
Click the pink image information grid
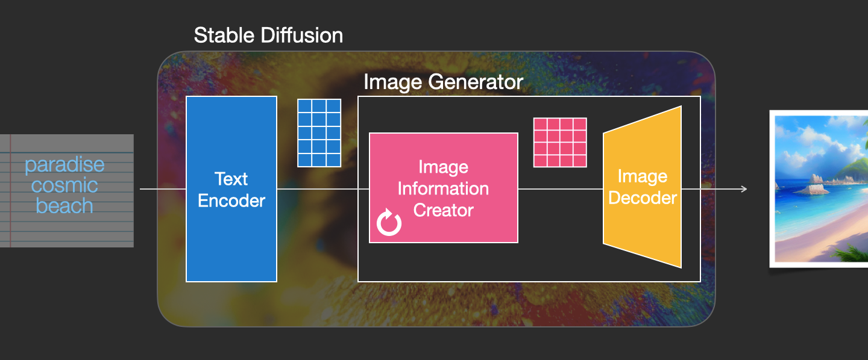tap(560, 143)
